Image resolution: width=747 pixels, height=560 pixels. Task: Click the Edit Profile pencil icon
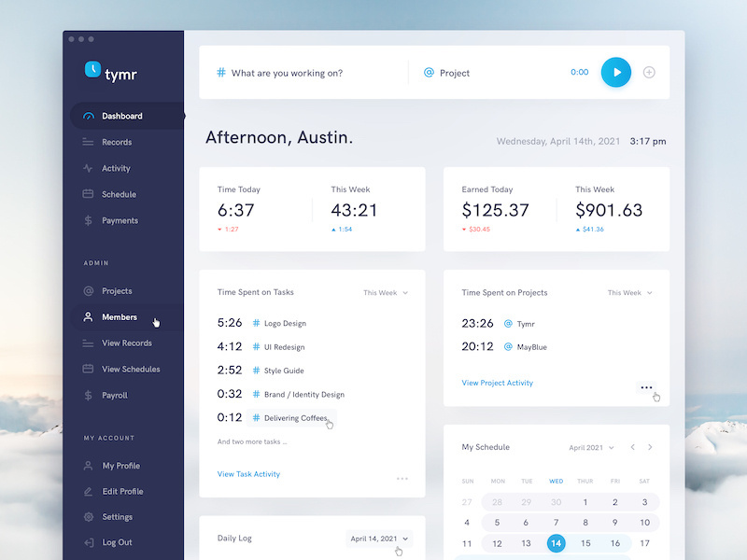[x=88, y=492]
